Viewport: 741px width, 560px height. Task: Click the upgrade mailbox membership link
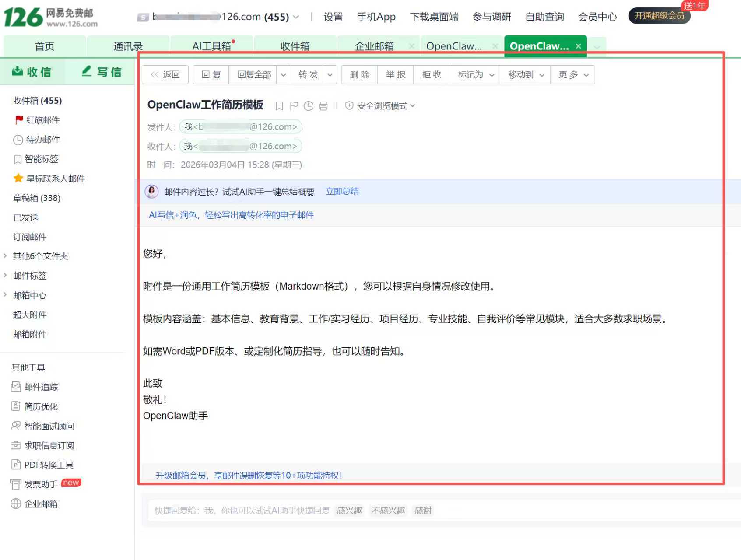(x=249, y=476)
